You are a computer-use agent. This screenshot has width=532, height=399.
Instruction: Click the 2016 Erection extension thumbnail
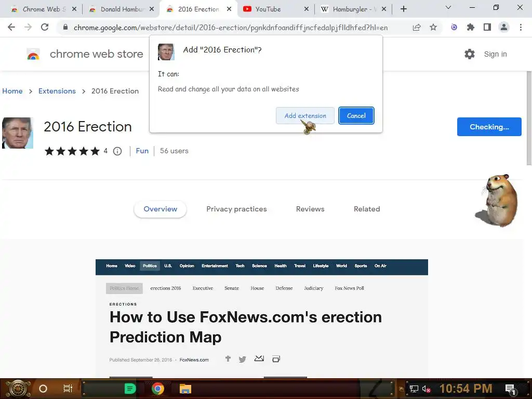[x=18, y=133]
